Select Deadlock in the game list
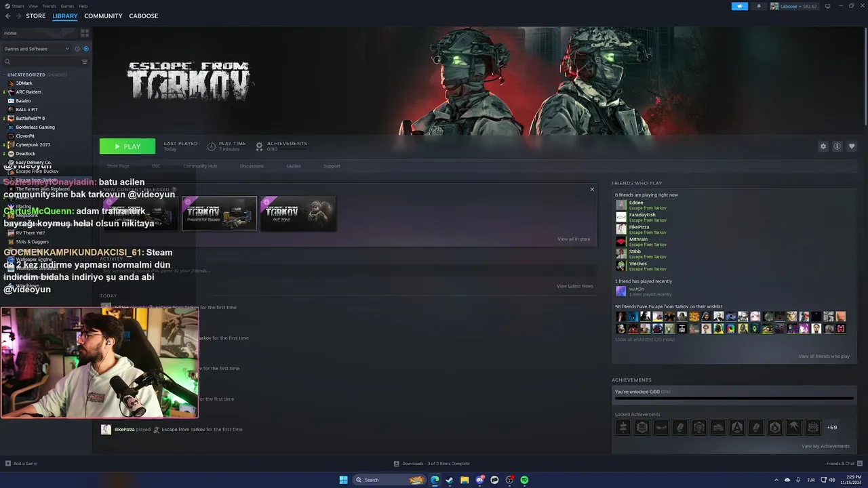The width and height of the screenshot is (868, 488). coord(25,154)
